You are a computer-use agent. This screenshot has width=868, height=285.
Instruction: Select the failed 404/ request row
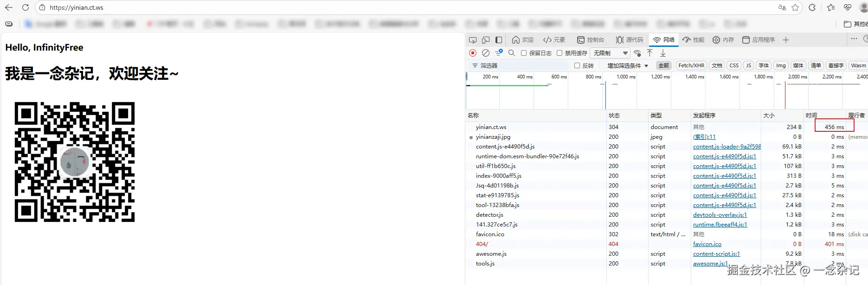tap(667, 244)
